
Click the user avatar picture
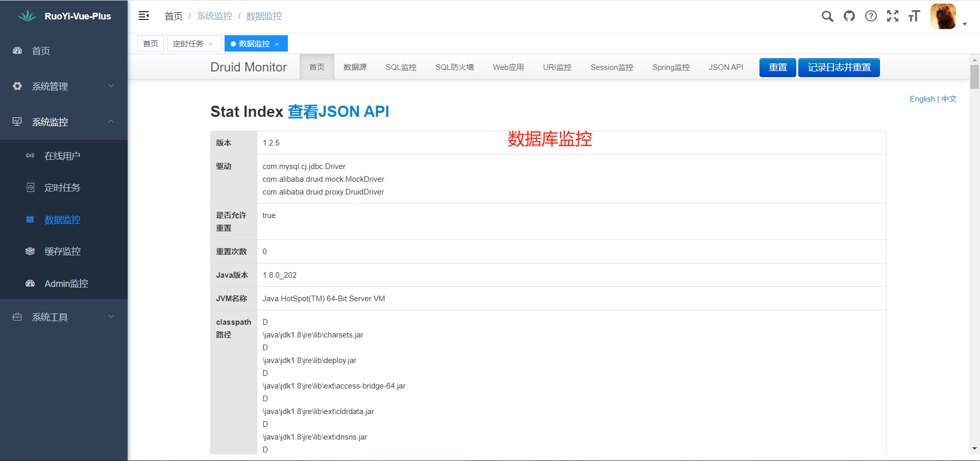pyautogui.click(x=943, y=16)
